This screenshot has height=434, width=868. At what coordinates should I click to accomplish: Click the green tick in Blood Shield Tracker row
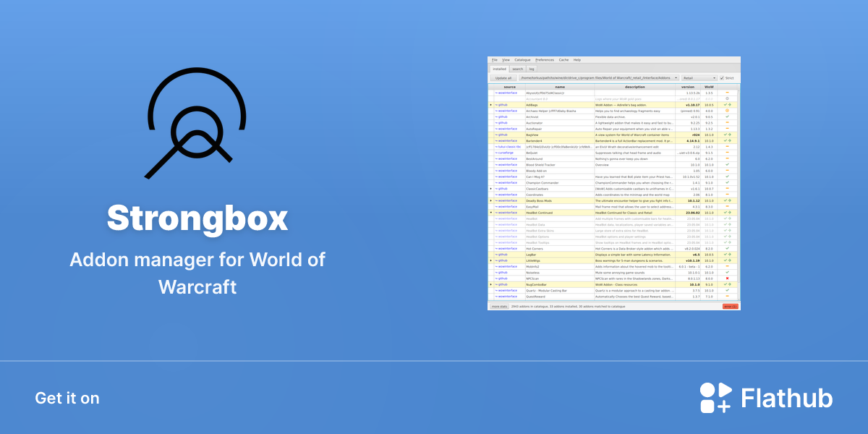point(727,164)
